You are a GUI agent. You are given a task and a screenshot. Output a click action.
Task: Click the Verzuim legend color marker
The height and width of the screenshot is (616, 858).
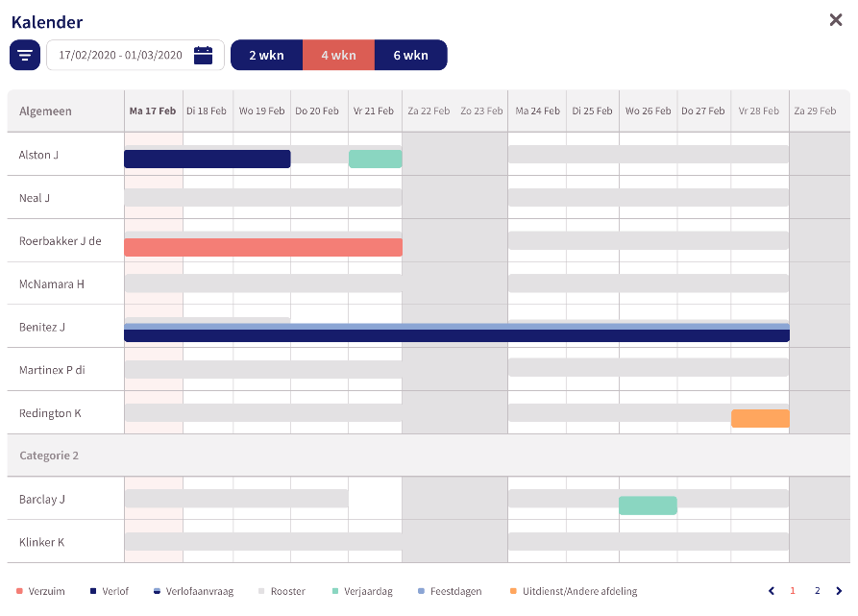coord(20,591)
